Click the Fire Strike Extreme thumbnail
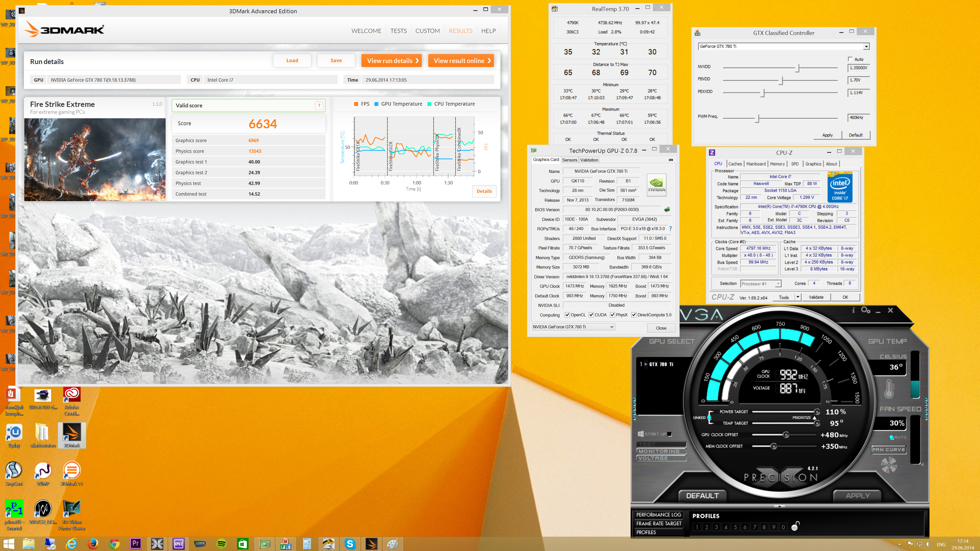Screen dimensions: 980x551 [95, 160]
